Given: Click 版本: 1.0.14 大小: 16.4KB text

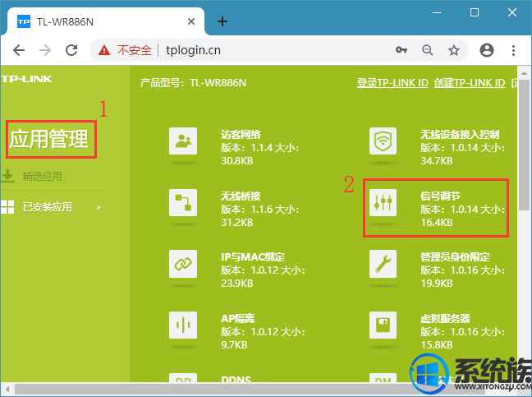Looking at the screenshot, I should pos(462,216).
